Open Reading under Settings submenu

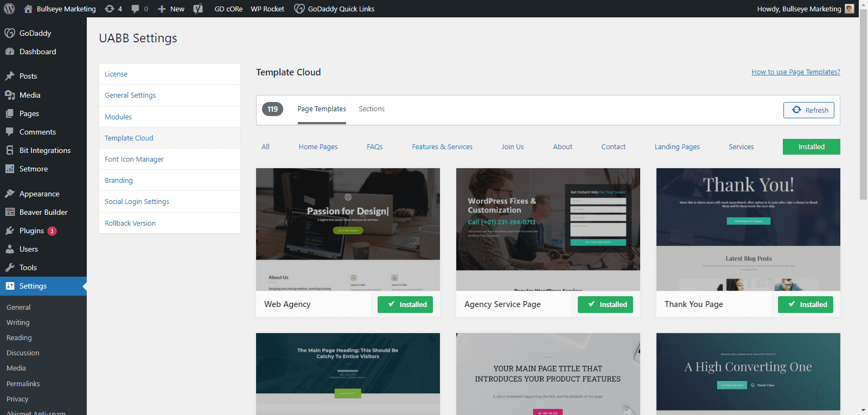click(19, 337)
